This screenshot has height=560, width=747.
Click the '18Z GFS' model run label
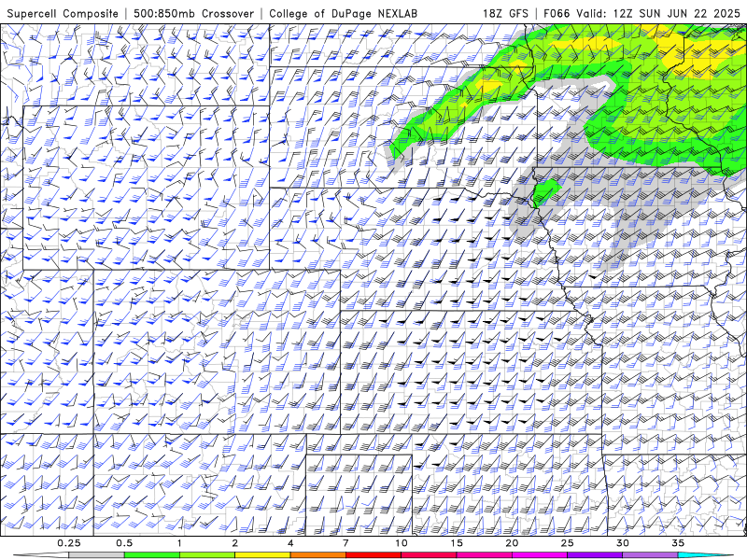505,13
